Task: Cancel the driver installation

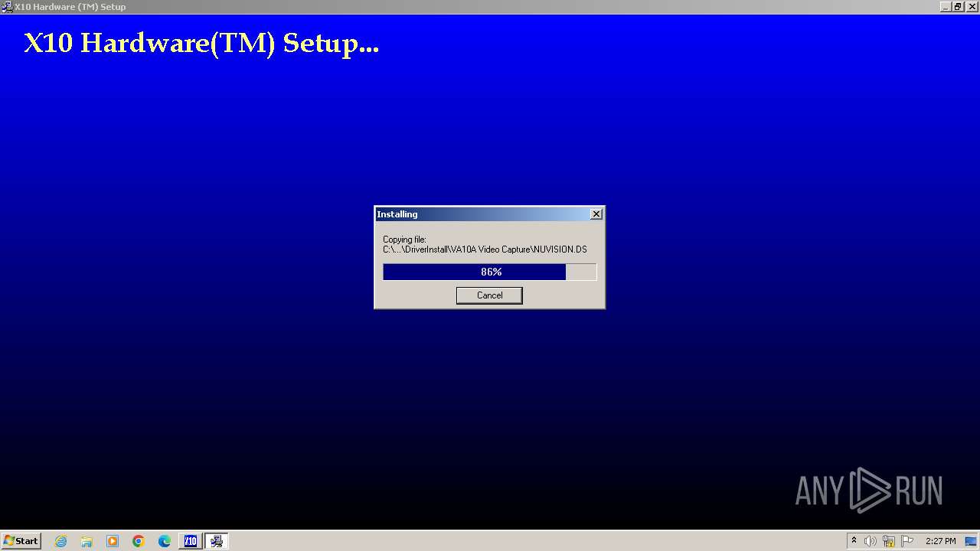Action: coord(489,295)
